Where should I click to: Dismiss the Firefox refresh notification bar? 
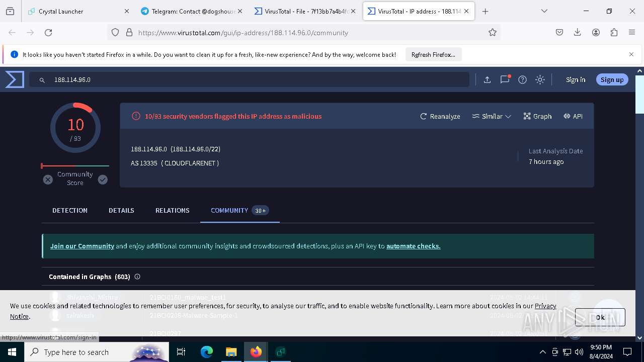click(x=631, y=54)
